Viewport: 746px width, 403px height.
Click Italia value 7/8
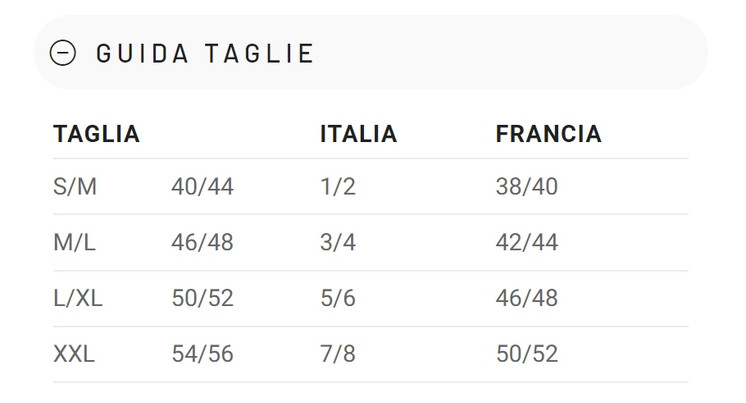click(x=337, y=354)
